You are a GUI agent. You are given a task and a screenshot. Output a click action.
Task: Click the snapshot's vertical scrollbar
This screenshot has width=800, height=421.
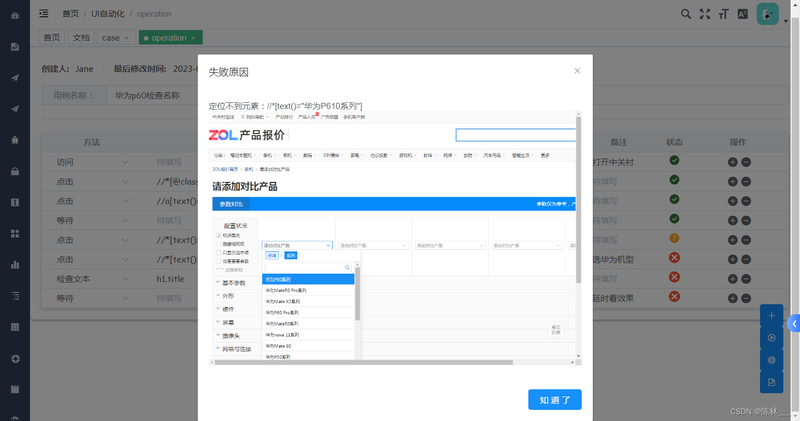[x=579, y=199]
